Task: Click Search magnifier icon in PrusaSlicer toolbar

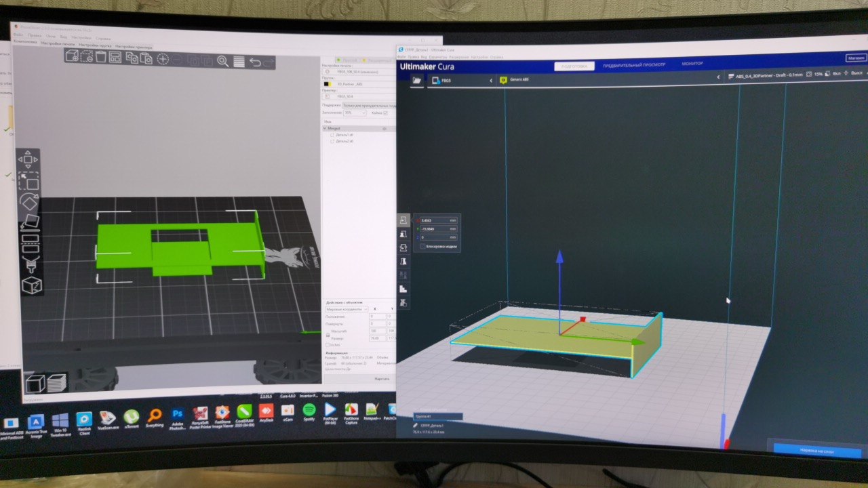Action: (222, 61)
